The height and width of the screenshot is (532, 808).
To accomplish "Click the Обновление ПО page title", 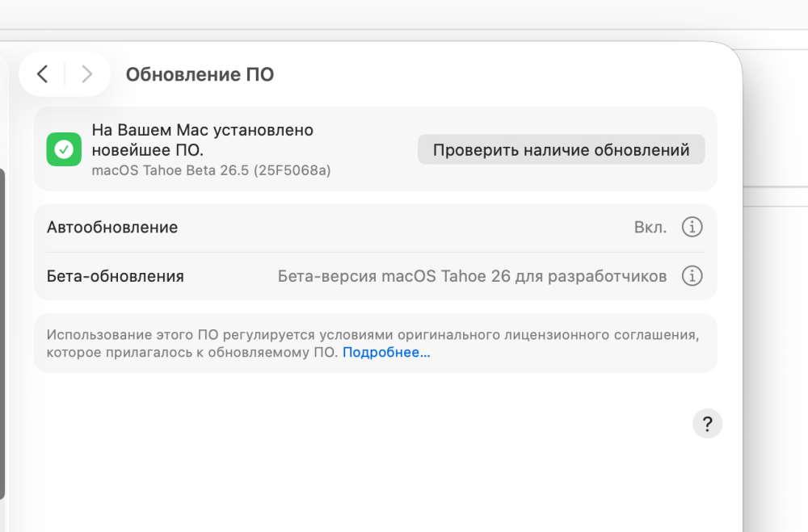I will tap(200, 74).
